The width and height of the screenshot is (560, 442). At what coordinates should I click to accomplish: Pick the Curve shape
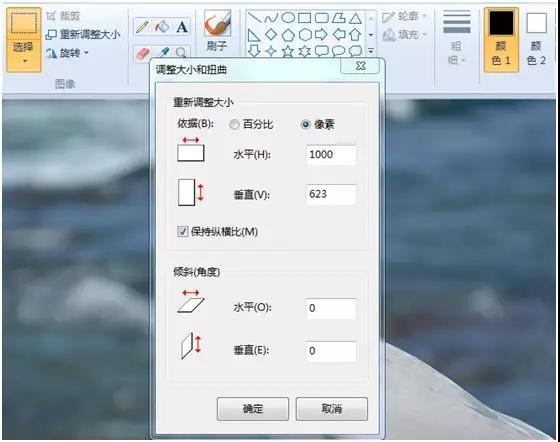[x=271, y=17]
